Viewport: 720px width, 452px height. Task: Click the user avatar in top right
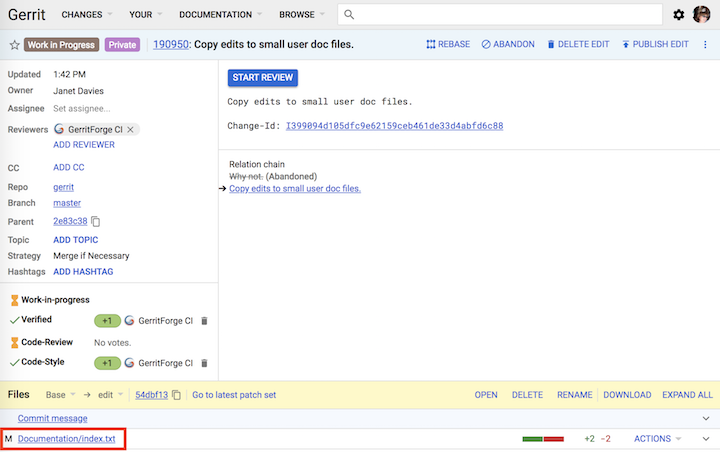coord(701,15)
